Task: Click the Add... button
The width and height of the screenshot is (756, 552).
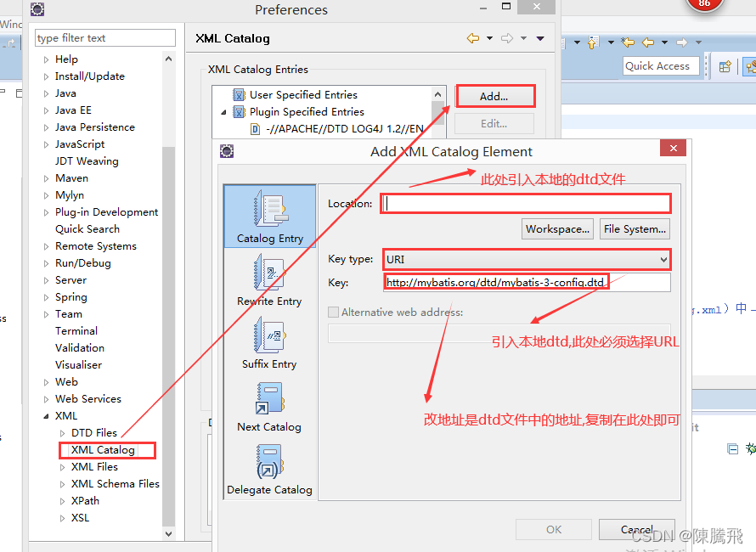Action: click(494, 97)
